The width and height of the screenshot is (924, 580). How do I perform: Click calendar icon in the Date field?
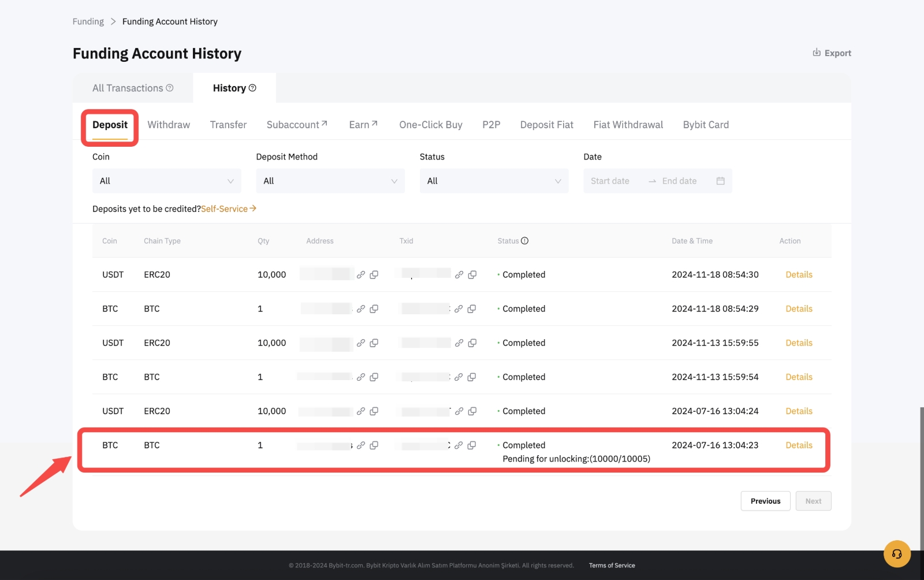pos(720,181)
